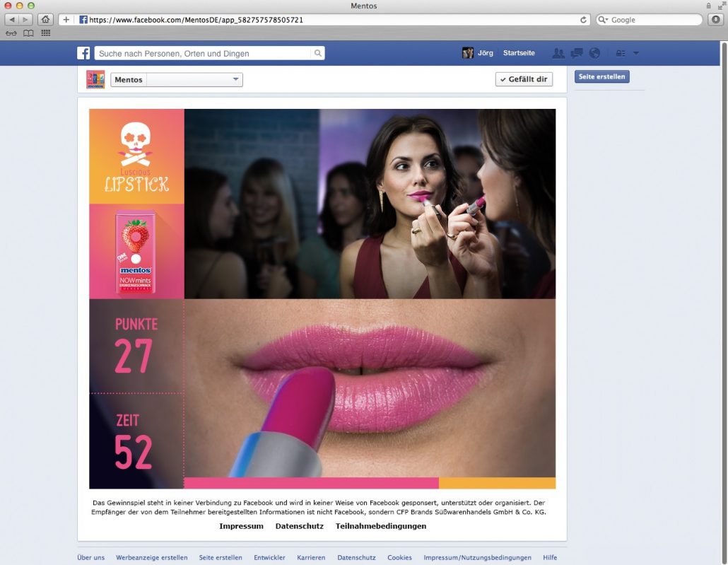Open Jörg's profile name link
The height and width of the screenshot is (565, 728).
pos(485,53)
